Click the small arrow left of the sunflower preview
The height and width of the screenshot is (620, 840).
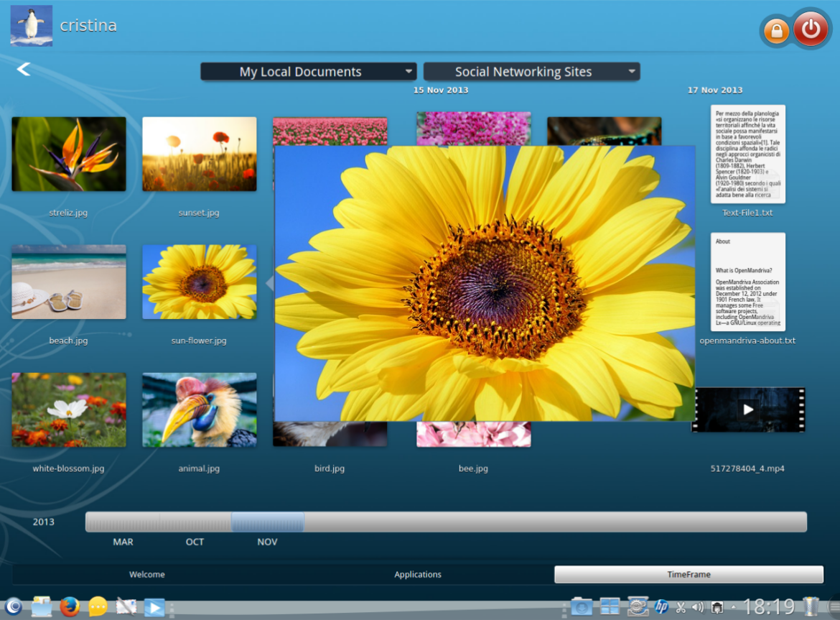270,283
